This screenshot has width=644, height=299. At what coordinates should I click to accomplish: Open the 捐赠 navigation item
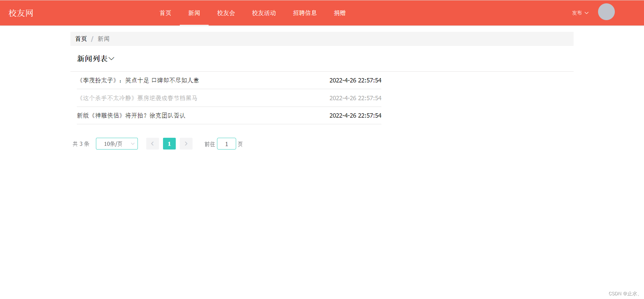coord(340,13)
